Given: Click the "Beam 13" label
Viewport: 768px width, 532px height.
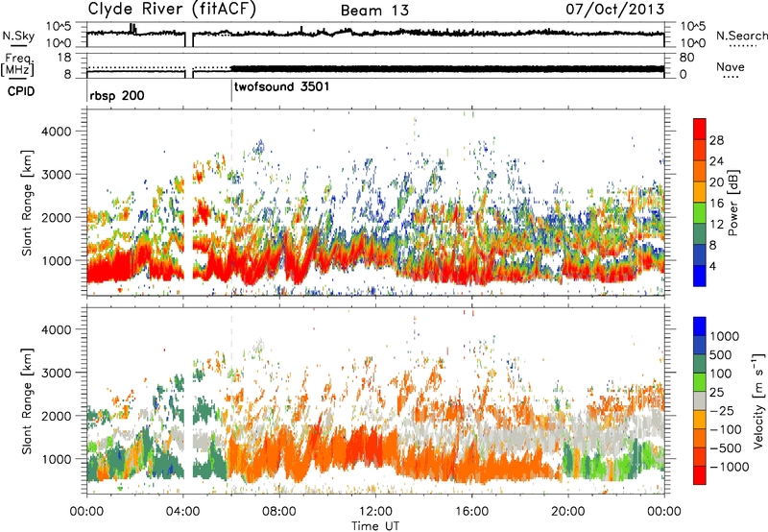Looking at the screenshot, I should click(x=374, y=11).
